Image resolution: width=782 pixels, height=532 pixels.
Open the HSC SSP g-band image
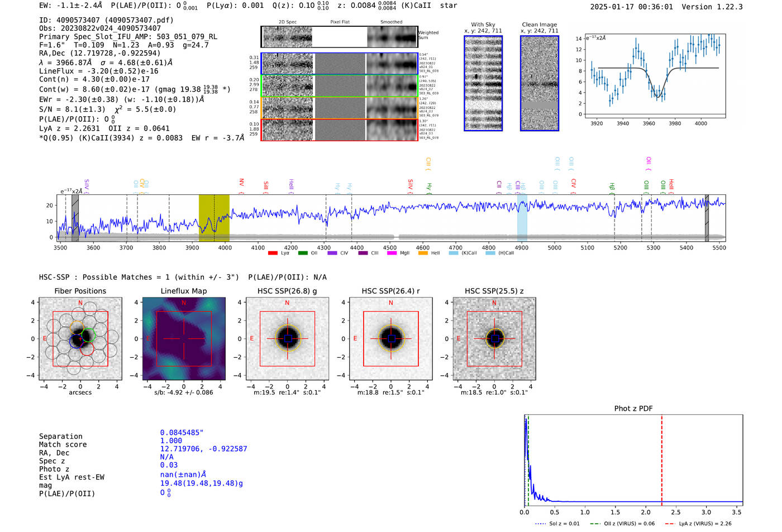[287, 339]
